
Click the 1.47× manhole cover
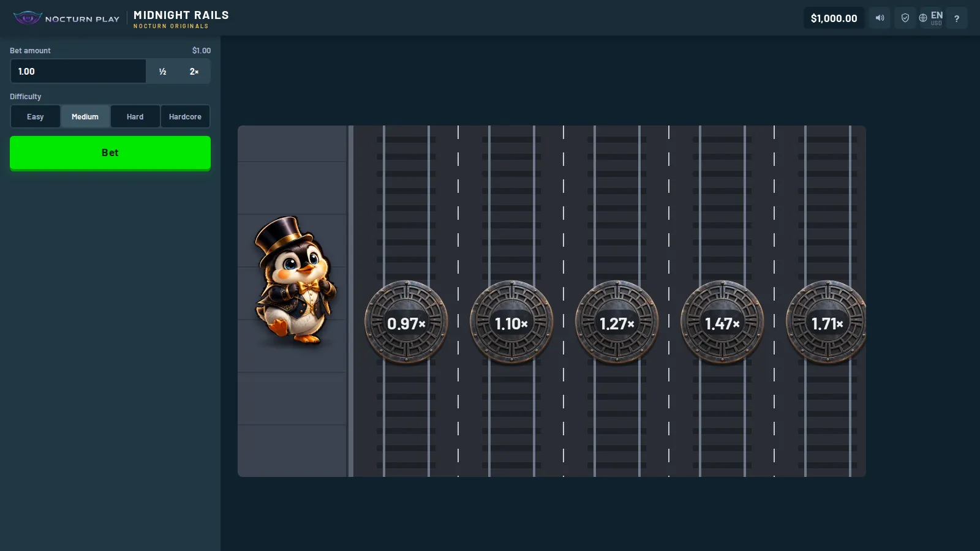click(722, 323)
